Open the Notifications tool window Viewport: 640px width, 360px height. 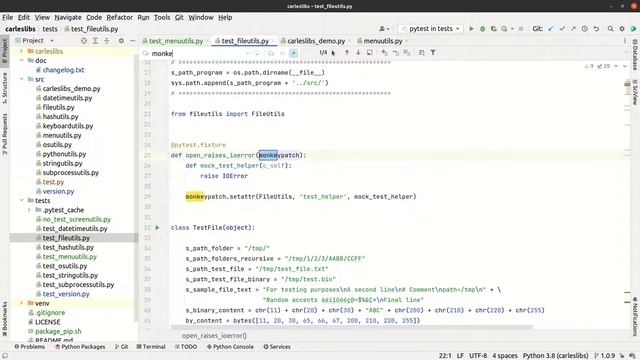pyautogui.click(x=635, y=316)
